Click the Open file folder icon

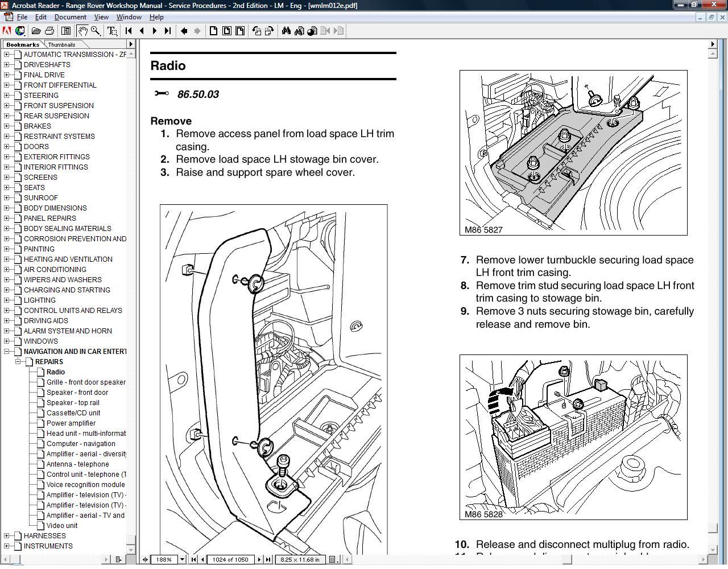tap(36, 31)
